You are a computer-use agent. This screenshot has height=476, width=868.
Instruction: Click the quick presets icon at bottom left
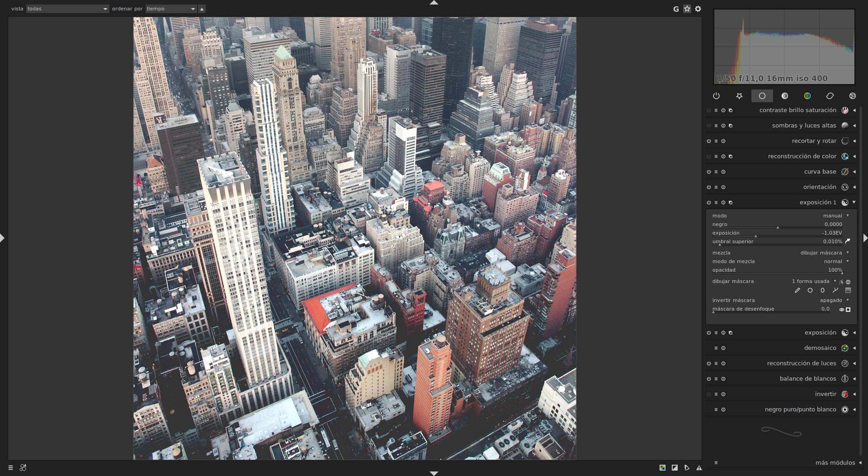pyautogui.click(x=10, y=468)
